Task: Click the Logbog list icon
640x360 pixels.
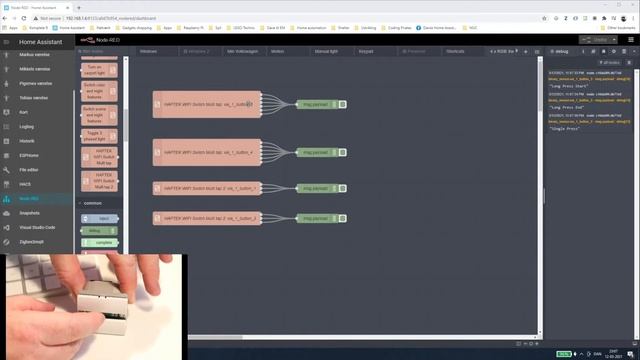Action: coord(6,127)
